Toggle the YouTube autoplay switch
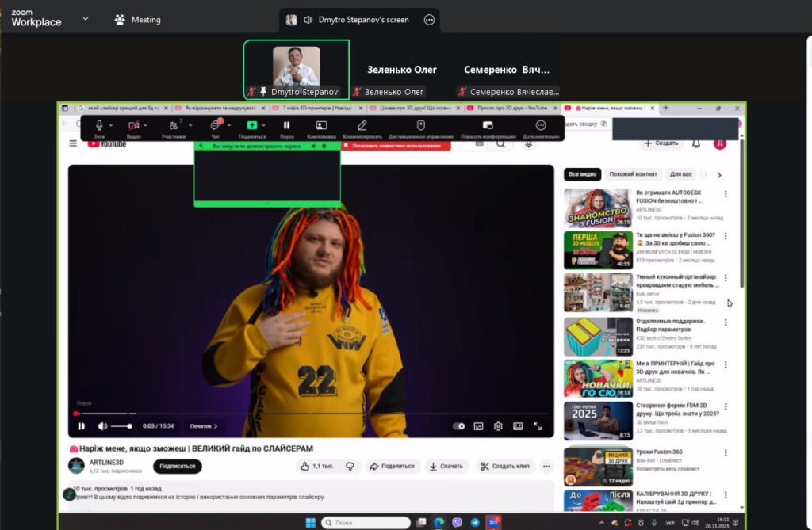812x530 pixels. (x=459, y=426)
